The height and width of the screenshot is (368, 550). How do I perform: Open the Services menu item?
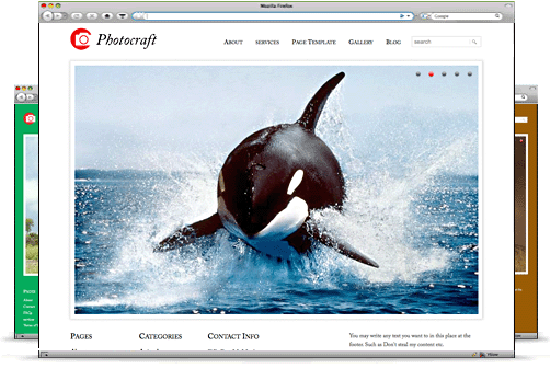click(x=267, y=42)
